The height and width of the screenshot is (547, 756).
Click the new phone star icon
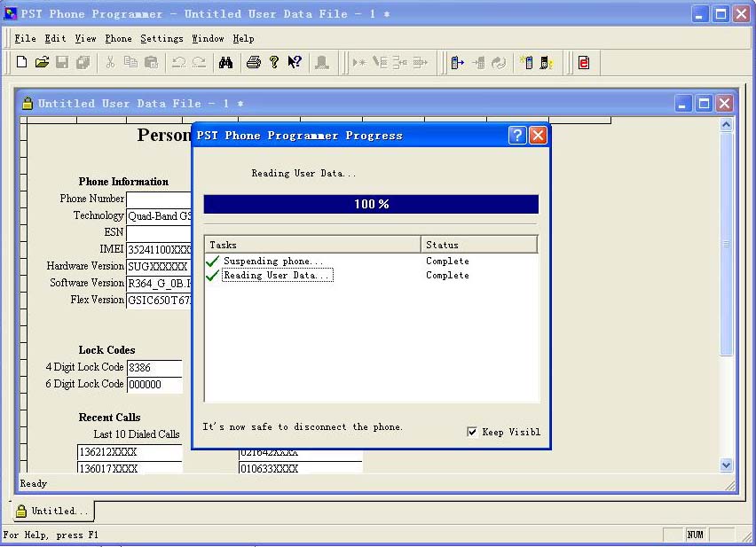(526, 62)
